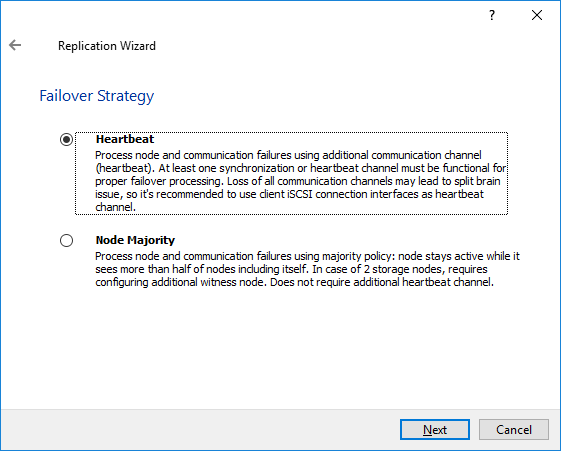
Task: Select the Node Majority radio button
Action: pos(67,240)
